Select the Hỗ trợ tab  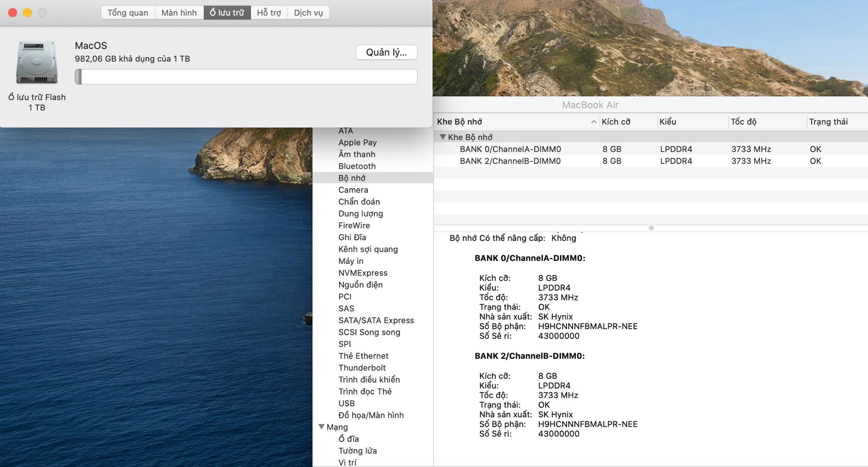tap(269, 13)
